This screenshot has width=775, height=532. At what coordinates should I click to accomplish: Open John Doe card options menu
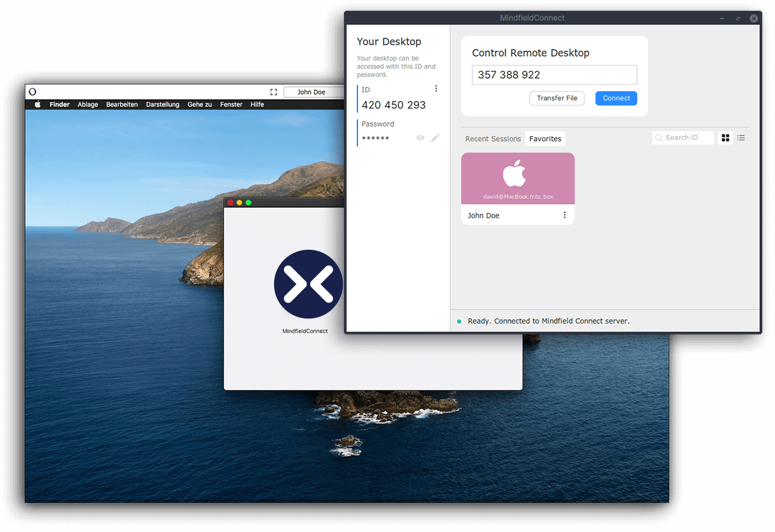(x=565, y=215)
